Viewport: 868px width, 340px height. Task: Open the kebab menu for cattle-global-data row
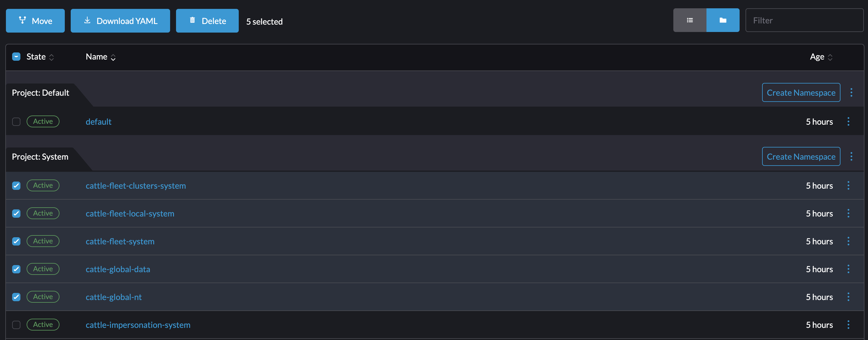[x=848, y=269]
